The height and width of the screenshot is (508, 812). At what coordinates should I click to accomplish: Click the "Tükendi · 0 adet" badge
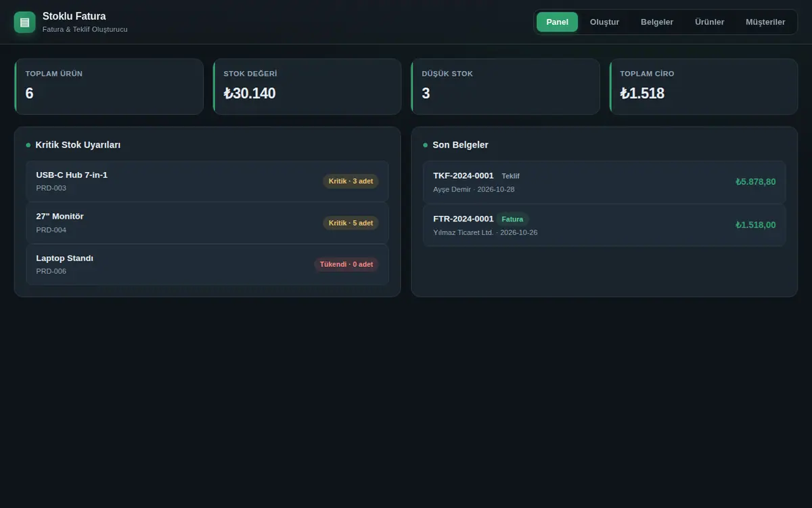(x=346, y=264)
